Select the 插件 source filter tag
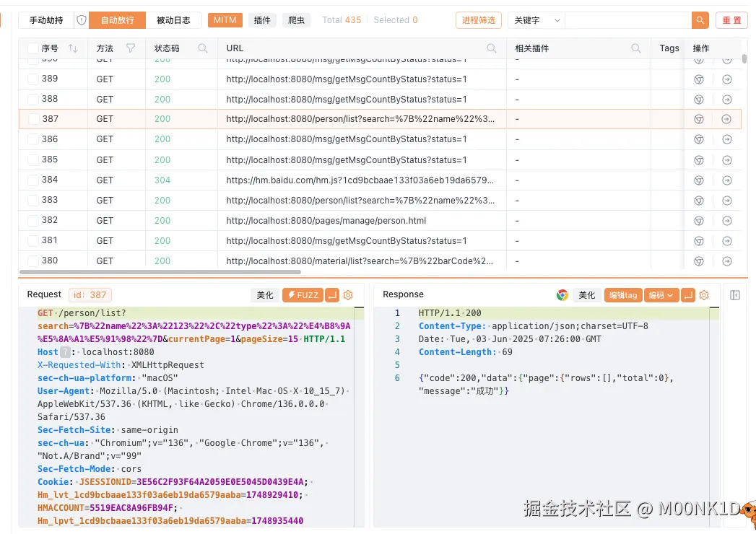 (262, 20)
